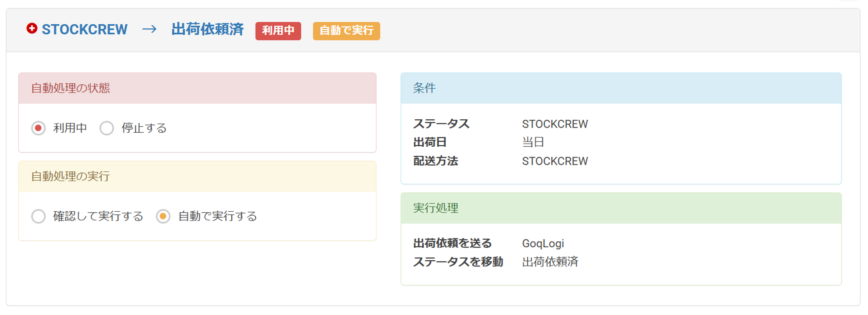Click the orange 自動で実行 badge
Screen dimensions: 868x315
coord(346,31)
